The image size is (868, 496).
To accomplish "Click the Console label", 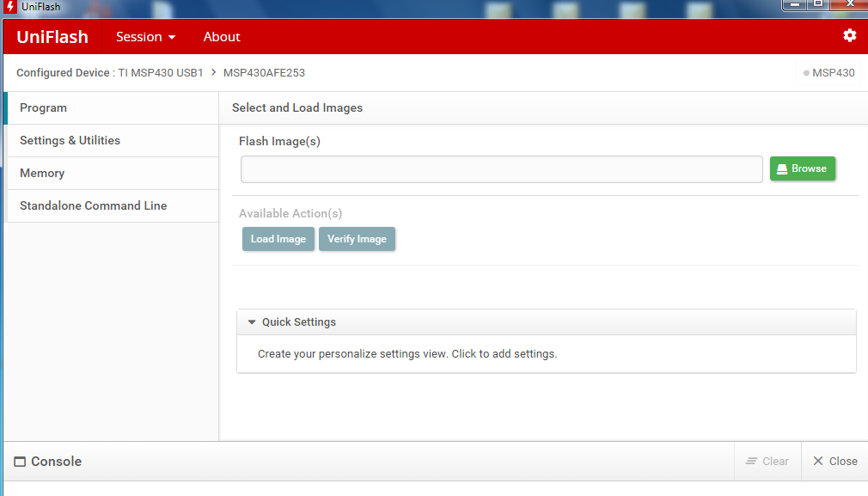I will coord(57,462).
